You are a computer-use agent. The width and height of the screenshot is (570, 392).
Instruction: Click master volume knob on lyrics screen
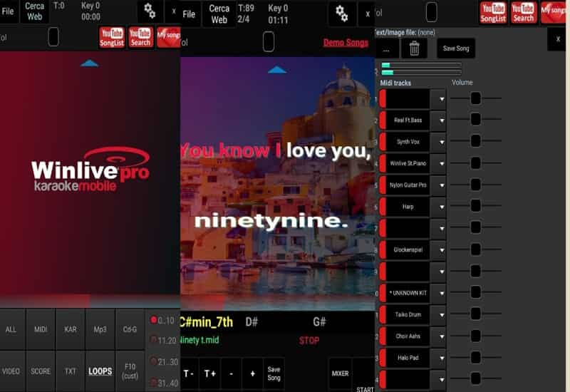(269, 41)
